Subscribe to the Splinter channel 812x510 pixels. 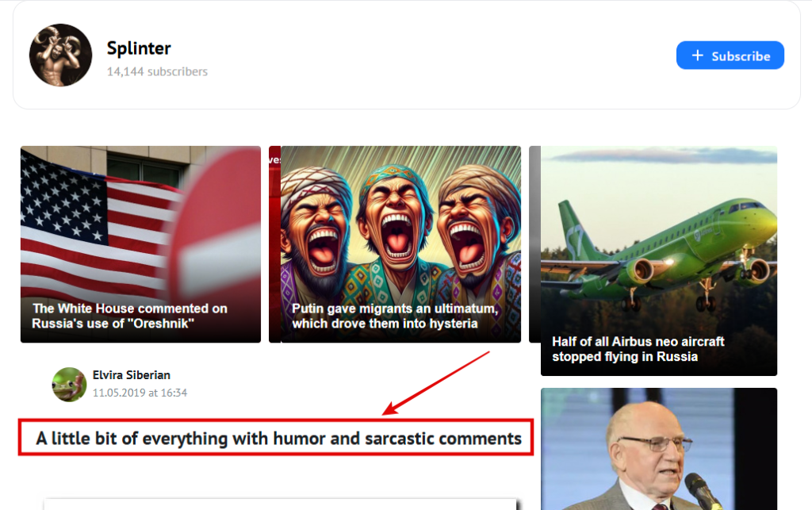730,56
